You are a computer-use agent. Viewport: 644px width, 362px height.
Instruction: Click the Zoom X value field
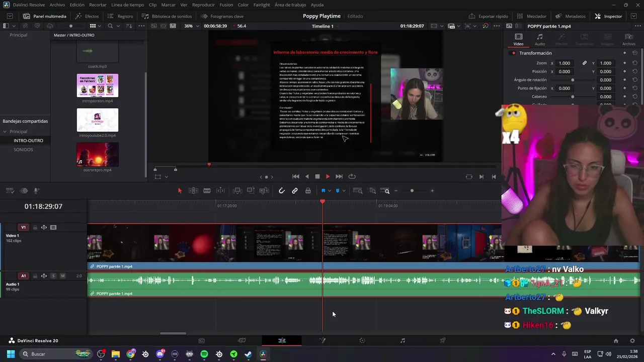click(x=565, y=63)
